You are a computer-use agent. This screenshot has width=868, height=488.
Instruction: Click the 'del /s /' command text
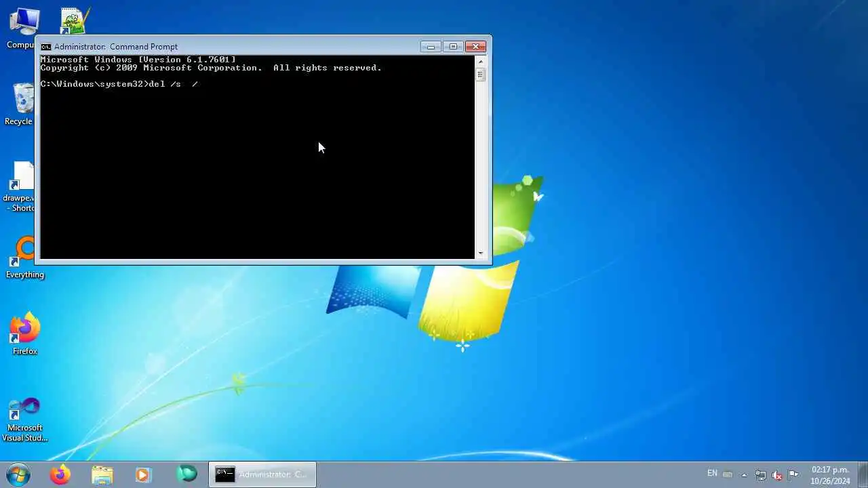173,84
